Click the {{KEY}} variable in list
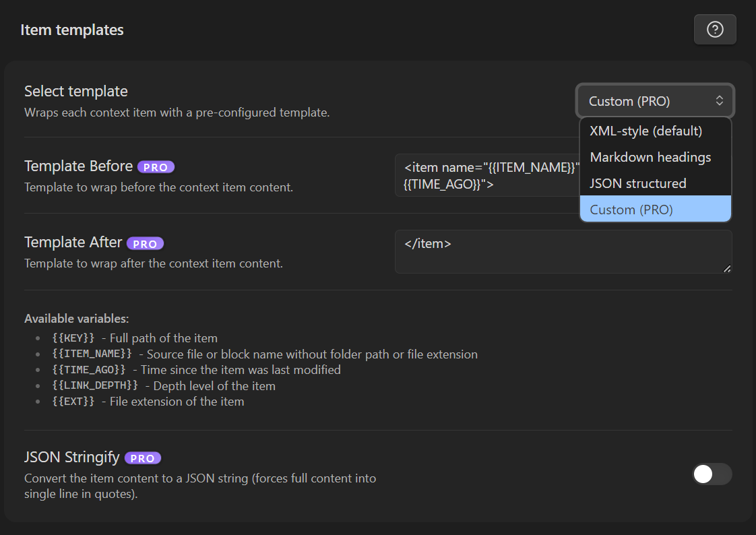The image size is (756, 535). tap(73, 338)
